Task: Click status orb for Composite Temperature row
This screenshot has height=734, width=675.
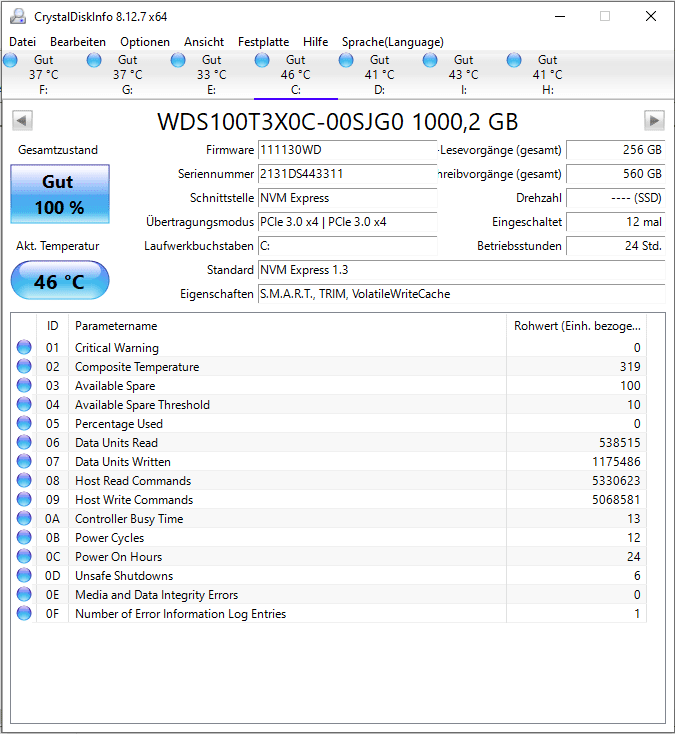Action: (x=24, y=366)
